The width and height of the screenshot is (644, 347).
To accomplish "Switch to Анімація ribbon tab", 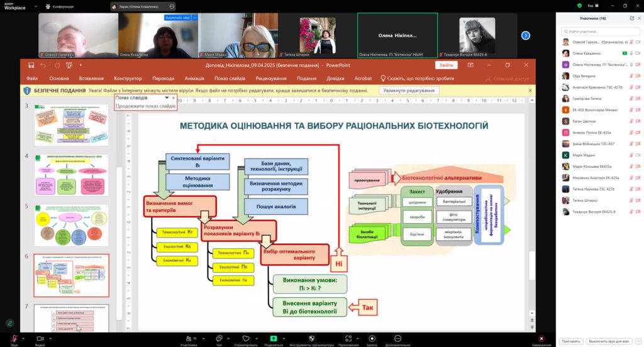I will [194, 79].
